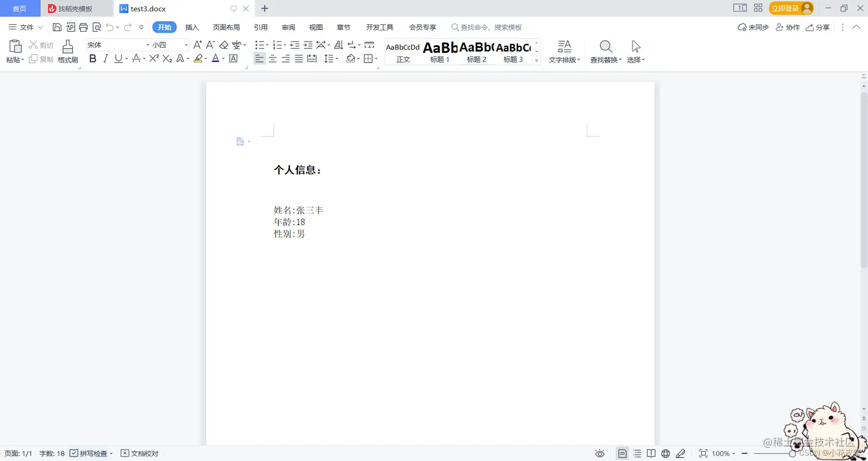Open the 页面布局 ribbon tab

[226, 27]
